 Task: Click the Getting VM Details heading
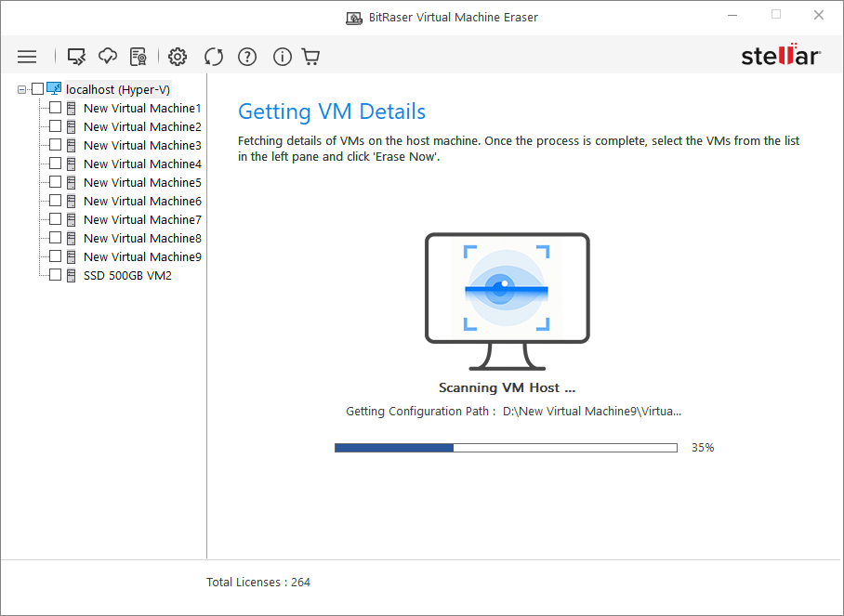[x=332, y=111]
